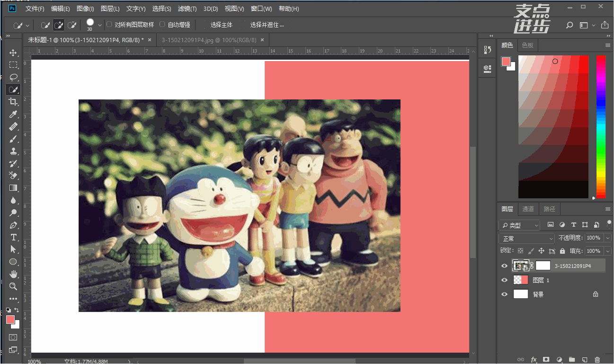Select the Gradient tool
This screenshot has height=364, width=614.
[13, 188]
